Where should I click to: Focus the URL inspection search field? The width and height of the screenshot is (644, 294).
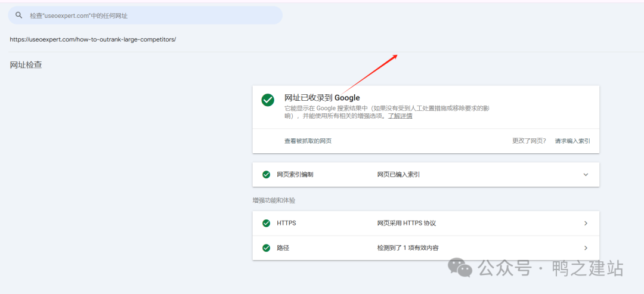pyautogui.click(x=145, y=15)
